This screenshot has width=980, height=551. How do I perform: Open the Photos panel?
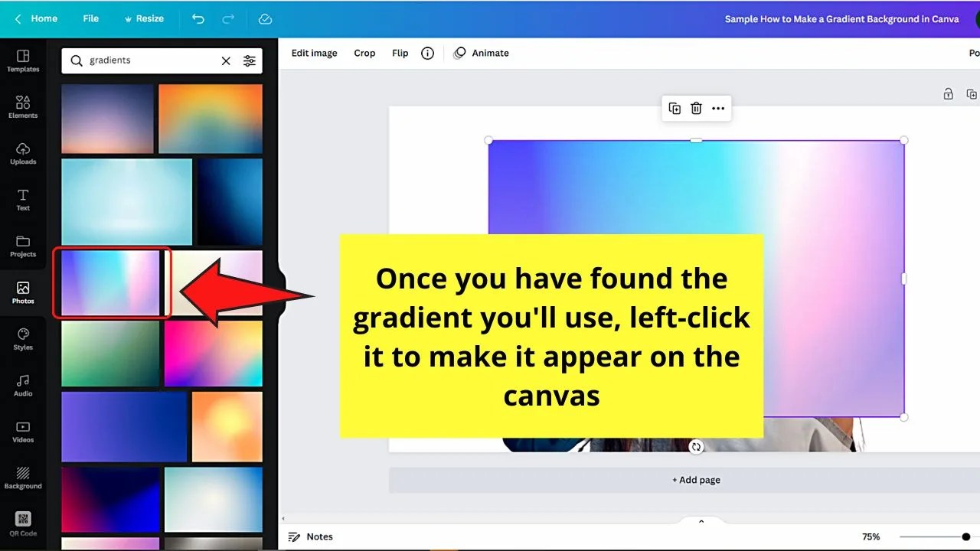point(23,293)
